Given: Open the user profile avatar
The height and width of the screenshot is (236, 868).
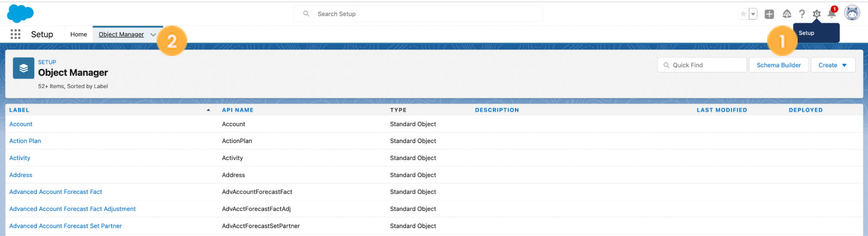Looking at the screenshot, I should pyautogui.click(x=852, y=13).
